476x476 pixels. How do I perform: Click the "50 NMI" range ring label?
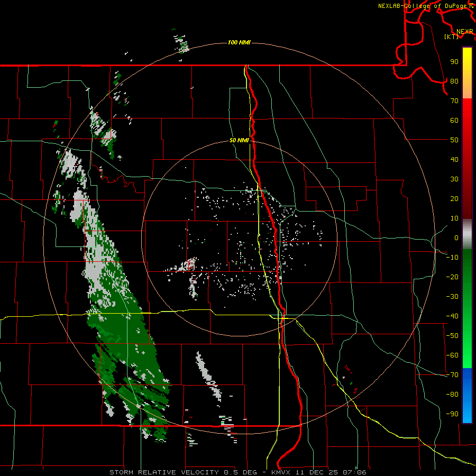(239, 140)
